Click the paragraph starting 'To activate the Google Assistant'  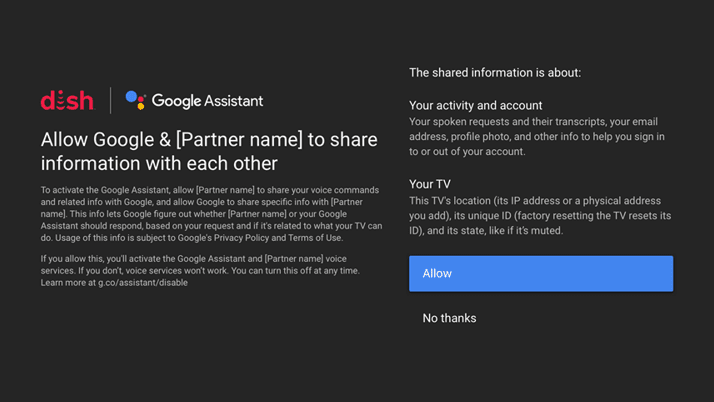(211, 214)
